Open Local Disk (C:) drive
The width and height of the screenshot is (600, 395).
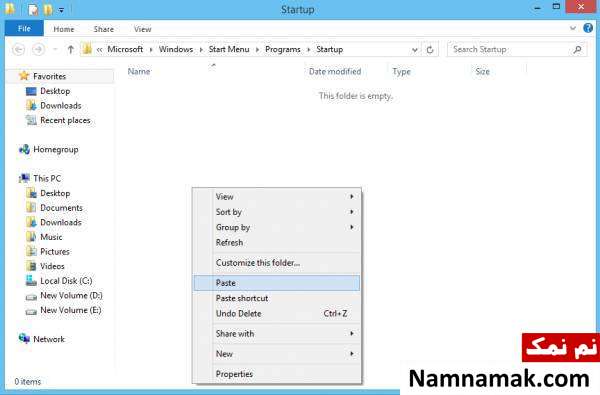(66, 281)
